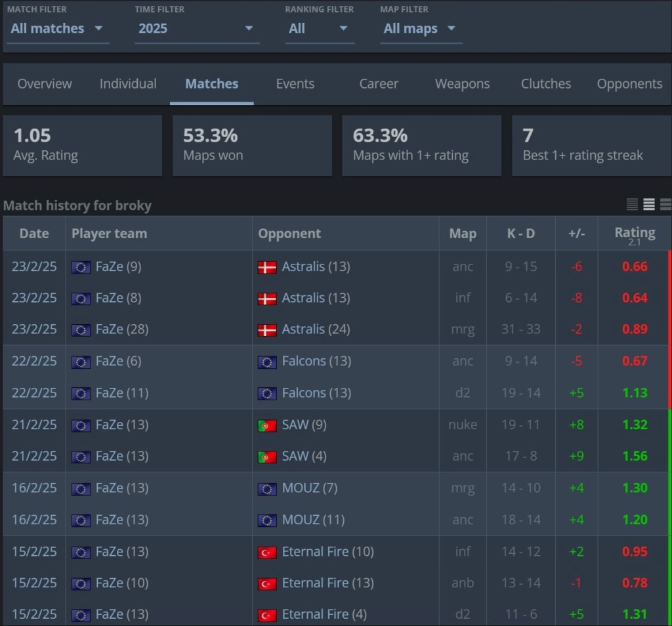
Task: Switch to the Weapons tab
Action: [463, 83]
